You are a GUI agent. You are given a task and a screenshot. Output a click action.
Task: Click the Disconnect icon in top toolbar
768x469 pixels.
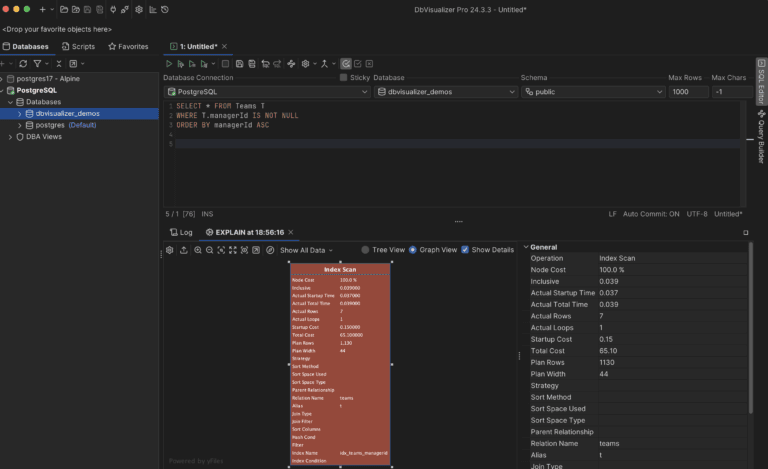(125, 9)
